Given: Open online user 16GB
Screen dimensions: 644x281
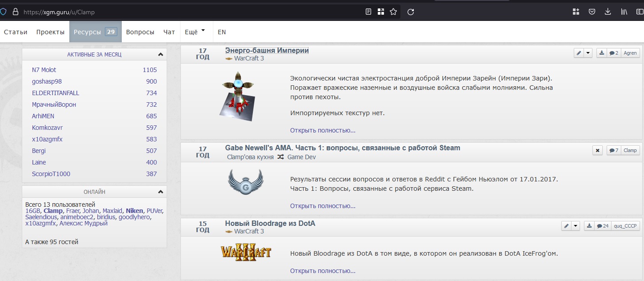Looking at the screenshot, I should tap(33, 211).
